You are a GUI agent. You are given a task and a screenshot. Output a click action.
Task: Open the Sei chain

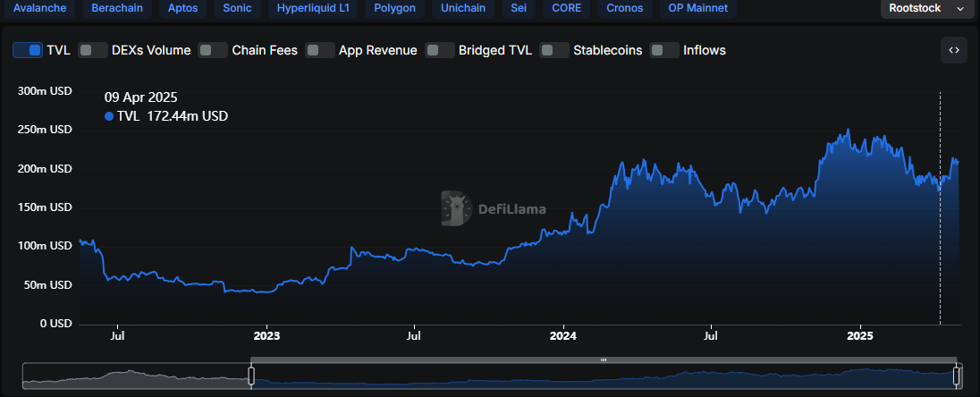518,9
